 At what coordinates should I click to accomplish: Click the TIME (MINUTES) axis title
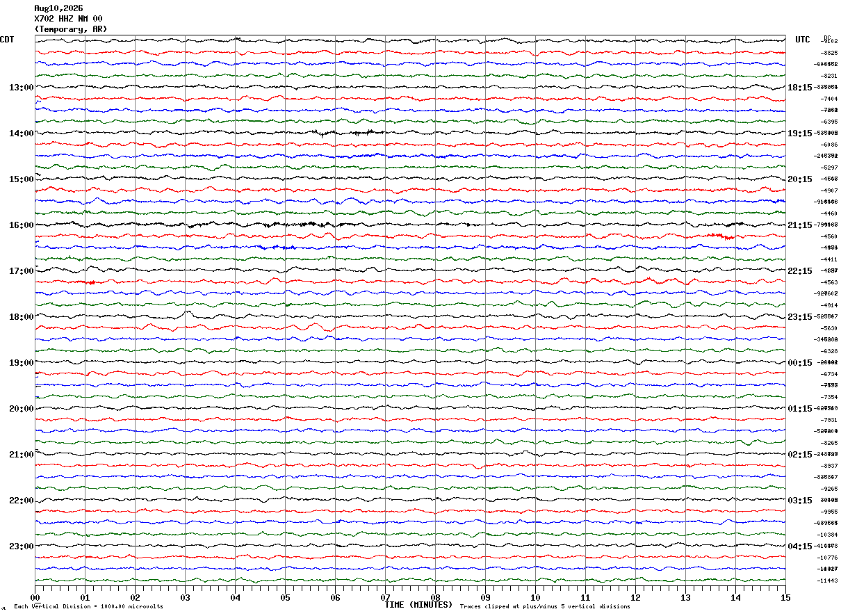418,605
